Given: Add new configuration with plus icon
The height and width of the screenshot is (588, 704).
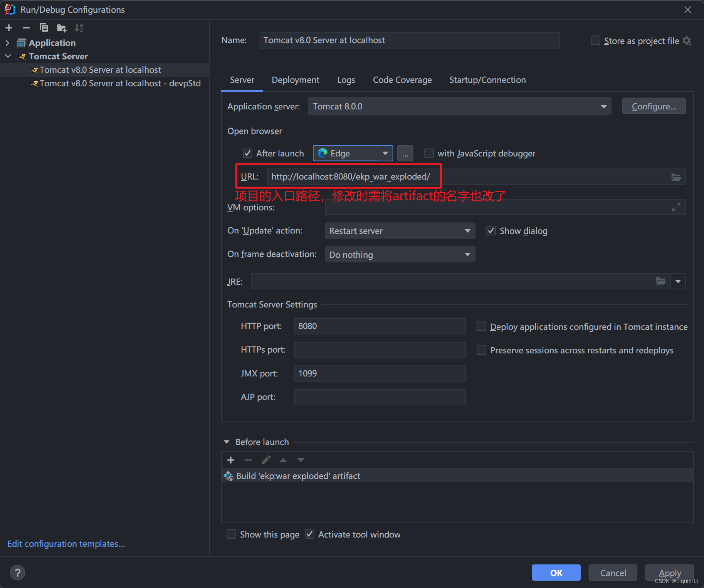Looking at the screenshot, I should 9,28.
